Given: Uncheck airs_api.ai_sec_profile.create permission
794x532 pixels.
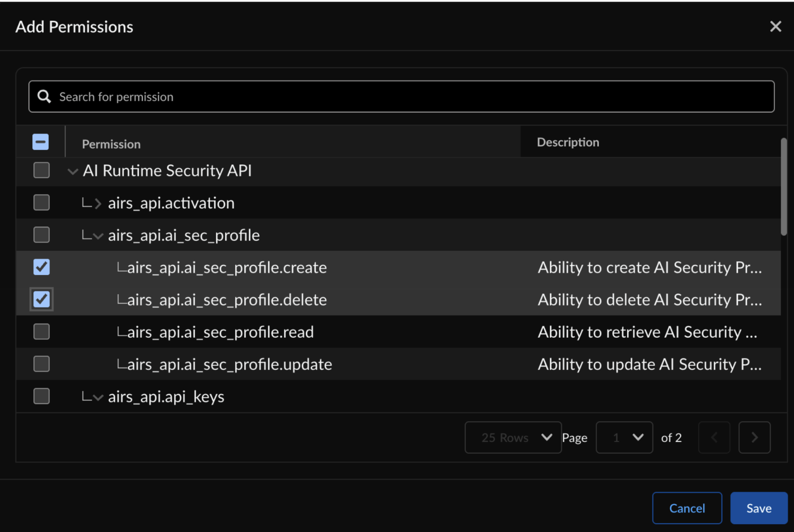Looking at the screenshot, I should [41, 267].
